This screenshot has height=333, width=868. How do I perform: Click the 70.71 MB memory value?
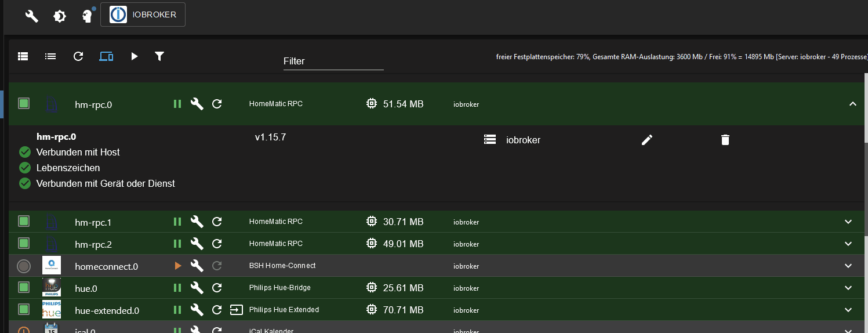(x=404, y=310)
